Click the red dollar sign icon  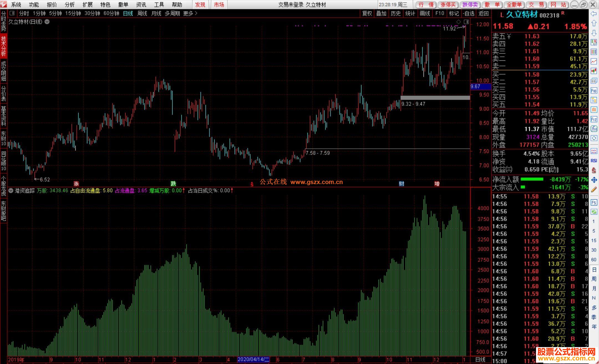594,170
